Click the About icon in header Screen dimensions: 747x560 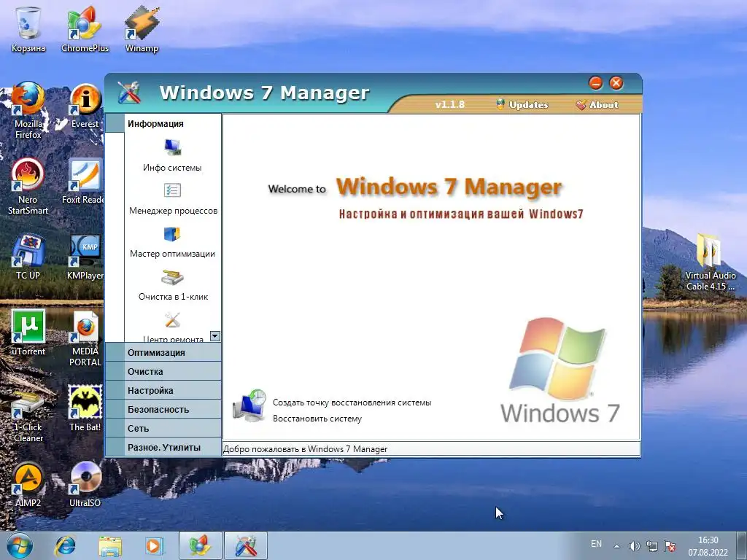point(581,105)
